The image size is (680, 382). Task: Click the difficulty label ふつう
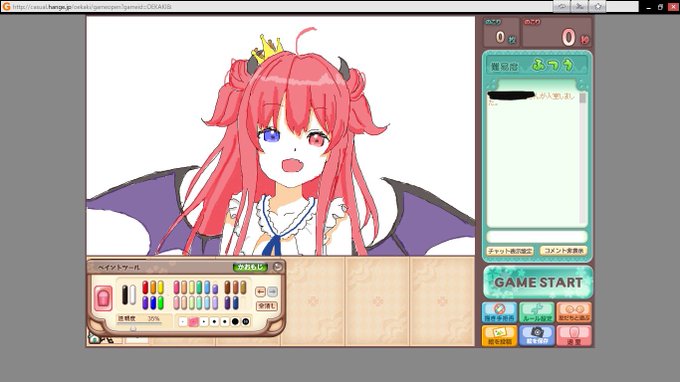[x=553, y=65]
